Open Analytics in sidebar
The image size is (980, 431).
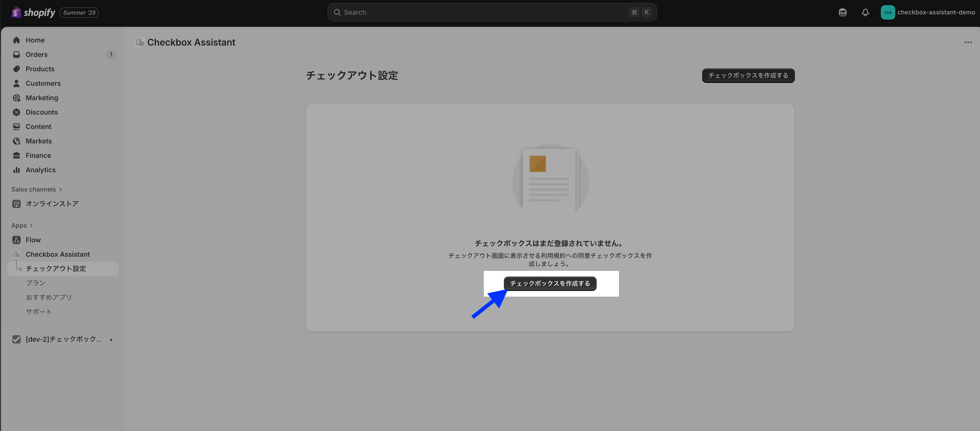click(40, 170)
